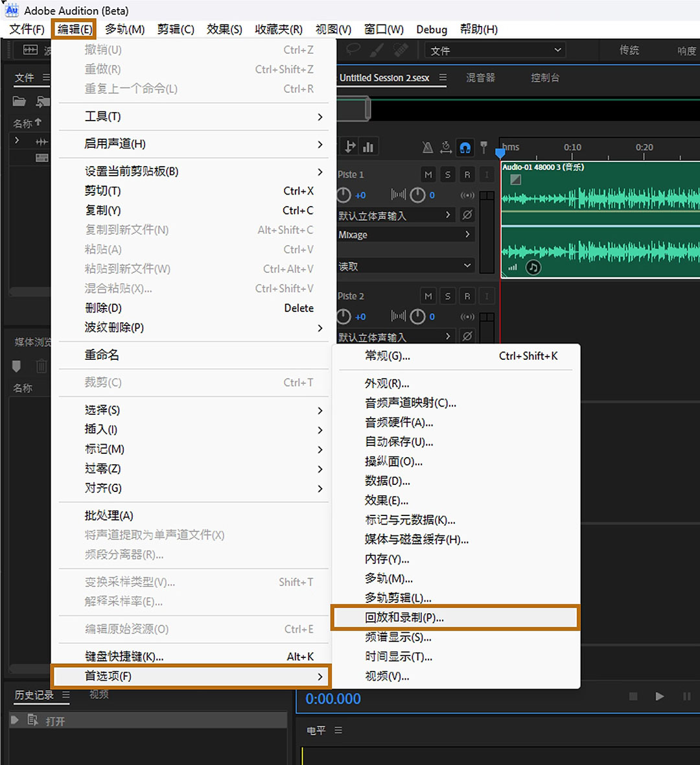This screenshot has width=700, height=765.
Task: Toggle input monitoring on Piste 1
Action: pos(486,174)
